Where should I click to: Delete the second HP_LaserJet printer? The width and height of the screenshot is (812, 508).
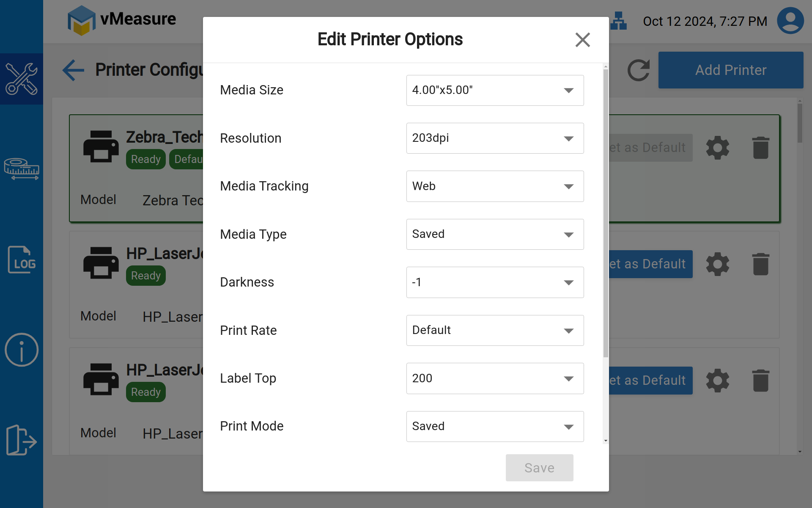760,381
